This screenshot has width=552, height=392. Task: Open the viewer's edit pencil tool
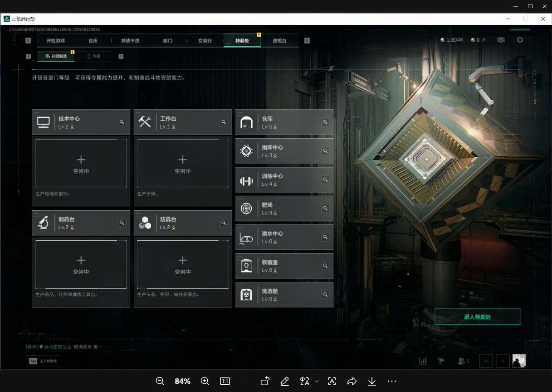285,381
